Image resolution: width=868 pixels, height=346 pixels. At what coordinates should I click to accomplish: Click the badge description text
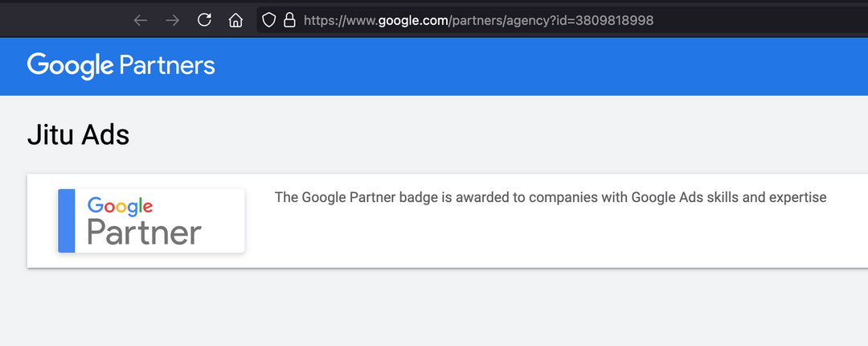coord(550,197)
